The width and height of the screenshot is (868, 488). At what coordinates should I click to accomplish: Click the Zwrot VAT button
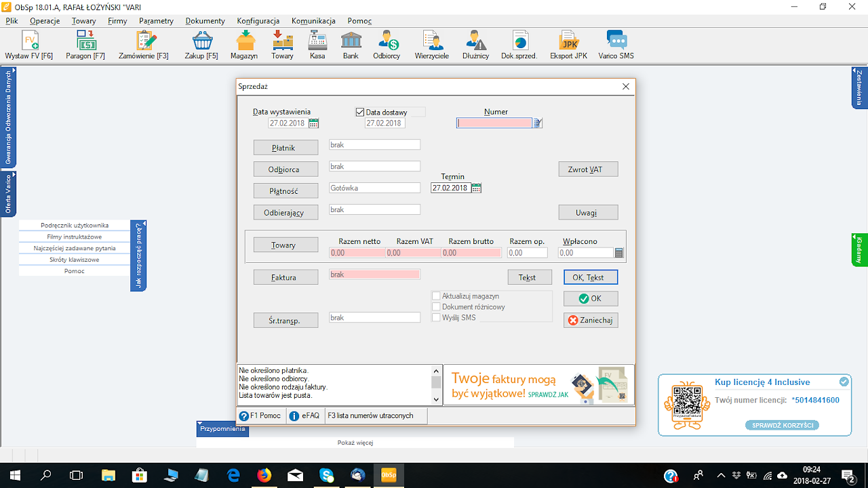[588, 169]
